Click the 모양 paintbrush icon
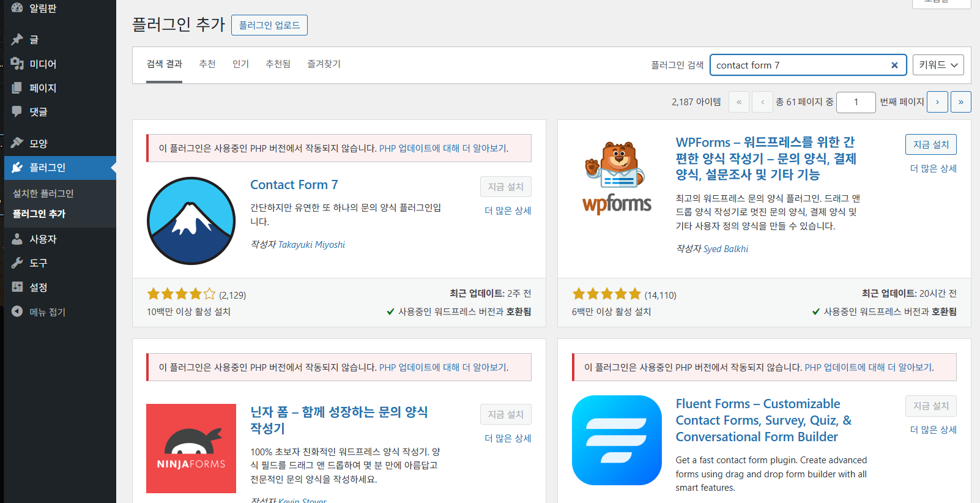Viewport: 980px width, 503px height. tap(17, 143)
